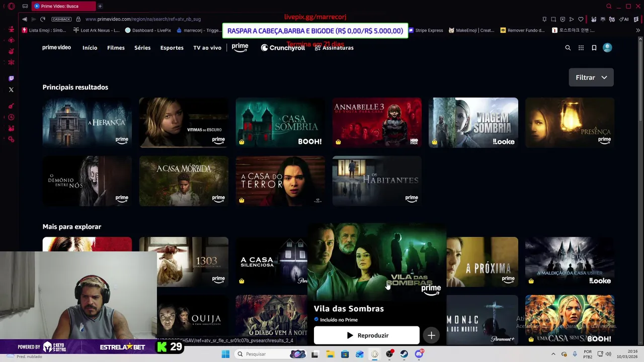Open Stripe Express bookmark
This screenshot has height=362, width=644.
click(426, 30)
